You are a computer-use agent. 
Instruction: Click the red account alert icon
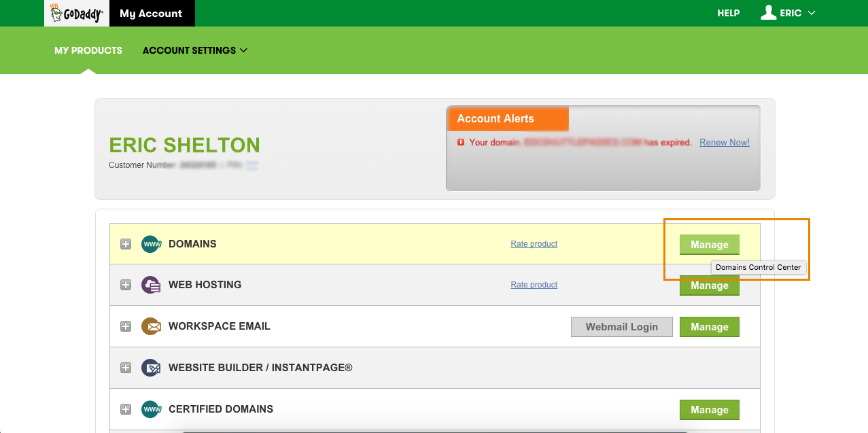point(461,143)
